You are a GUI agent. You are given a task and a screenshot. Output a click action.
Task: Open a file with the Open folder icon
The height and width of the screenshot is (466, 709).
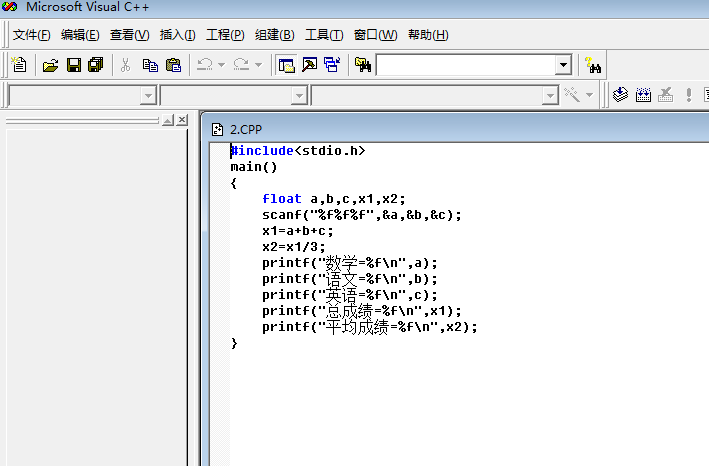(x=51, y=65)
